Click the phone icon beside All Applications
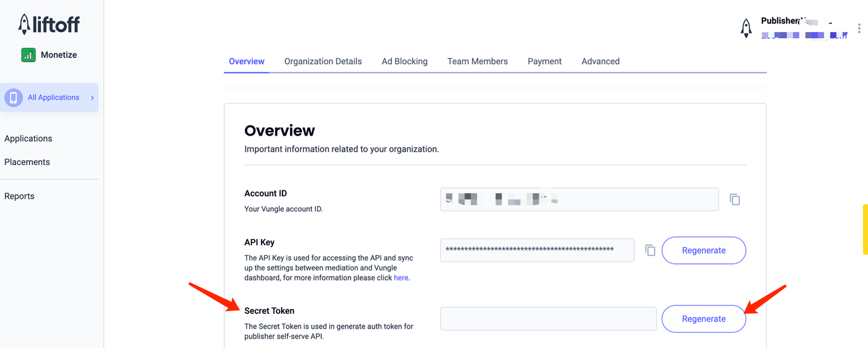The image size is (868, 348). [x=13, y=98]
